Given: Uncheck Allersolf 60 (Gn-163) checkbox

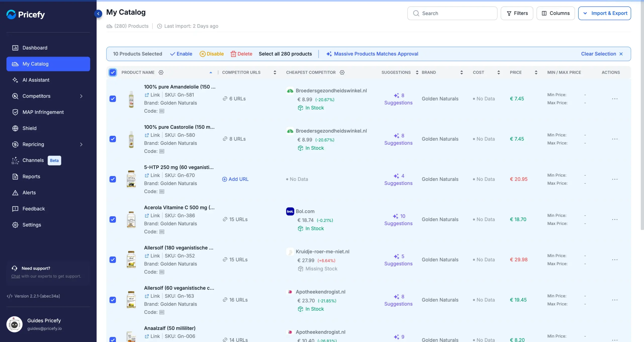Looking at the screenshot, I should tap(113, 300).
